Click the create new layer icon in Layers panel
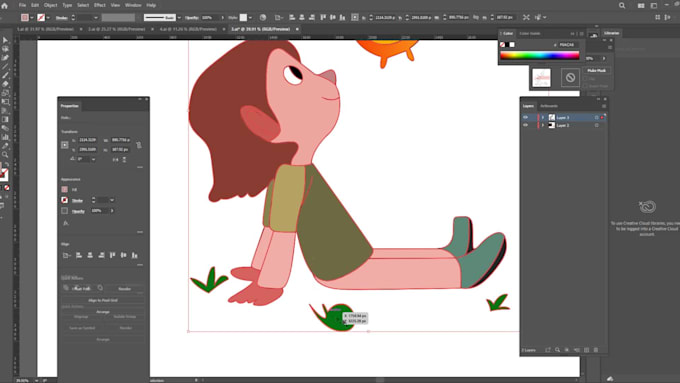 point(586,350)
